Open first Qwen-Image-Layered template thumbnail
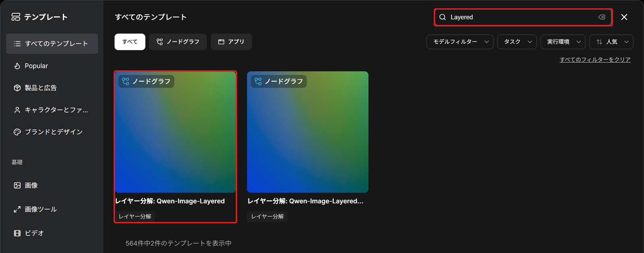Screen dimensions: 644x253 tap(175, 132)
